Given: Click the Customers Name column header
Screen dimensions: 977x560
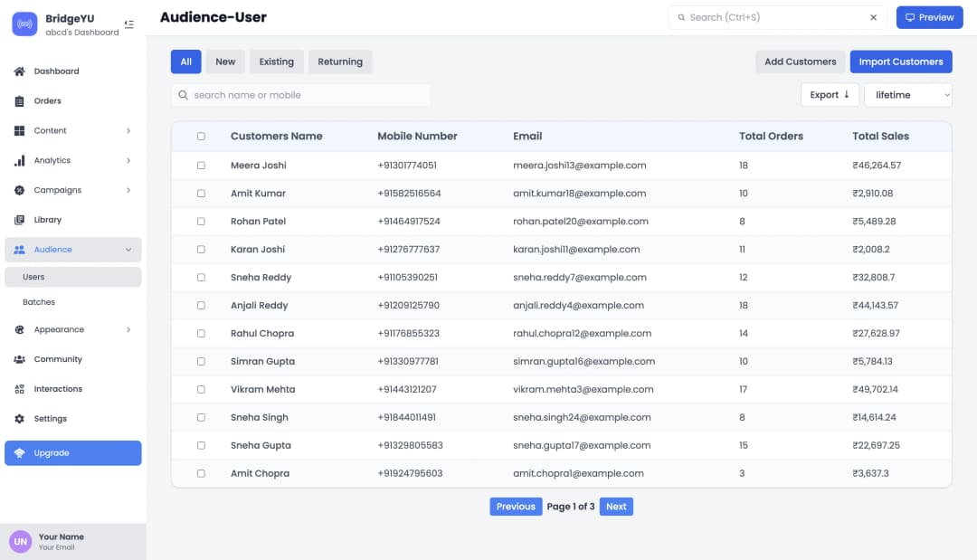Looking at the screenshot, I should pyautogui.click(x=277, y=137).
